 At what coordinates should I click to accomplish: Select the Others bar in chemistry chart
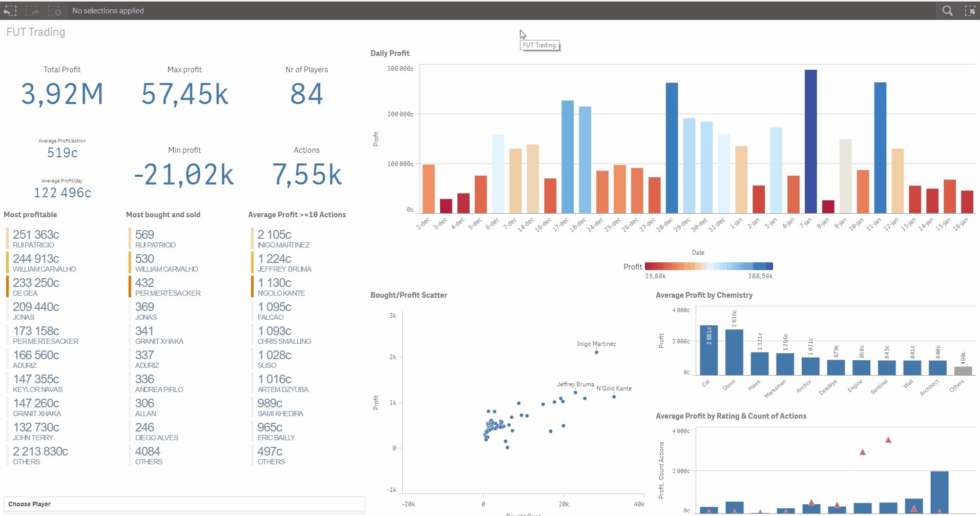tap(963, 370)
